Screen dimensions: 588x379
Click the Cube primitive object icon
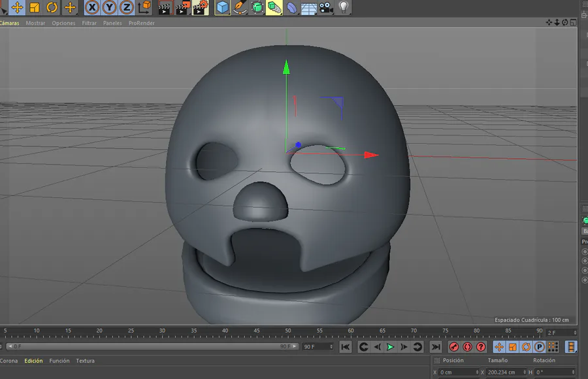pyautogui.click(x=223, y=8)
